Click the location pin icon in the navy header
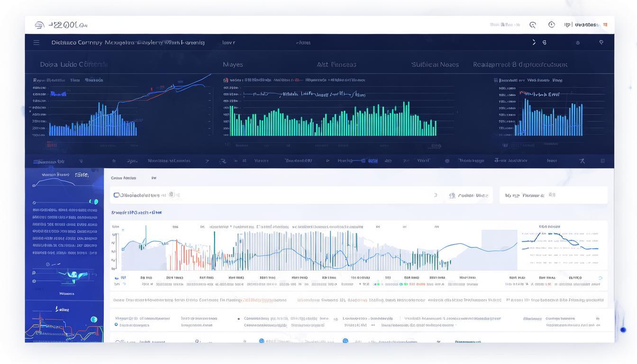The image size is (637, 364). [x=601, y=42]
